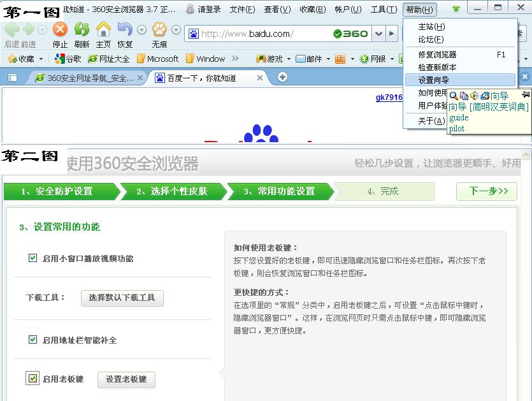The image size is (532, 401).
Task: Open the 谷歌 bookmark
Action: [68, 59]
